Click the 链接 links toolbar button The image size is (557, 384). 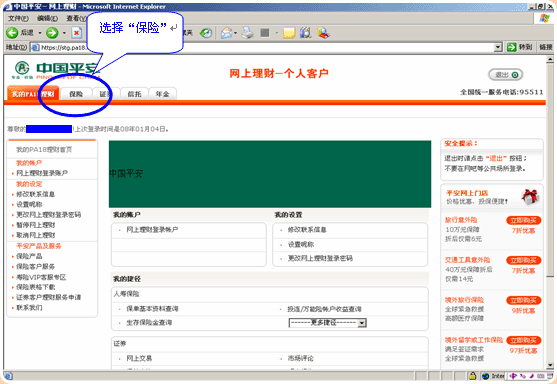(546, 47)
